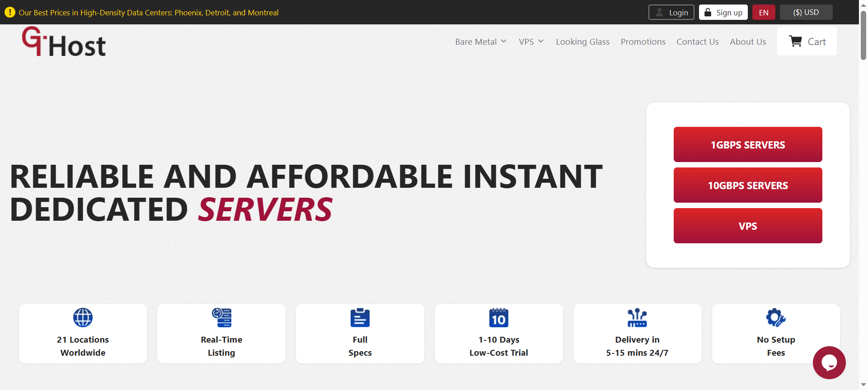Screen dimensions: 868x390
Task: Click the No Setup Fees gear icon
Action: (x=775, y=318)
